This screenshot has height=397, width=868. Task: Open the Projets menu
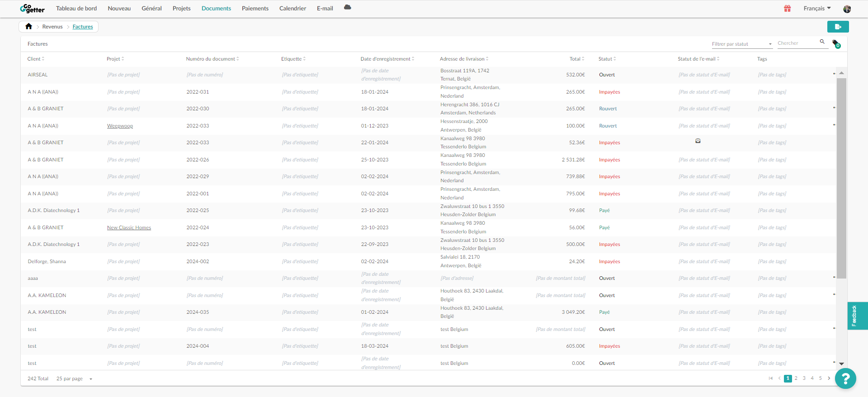182,8
